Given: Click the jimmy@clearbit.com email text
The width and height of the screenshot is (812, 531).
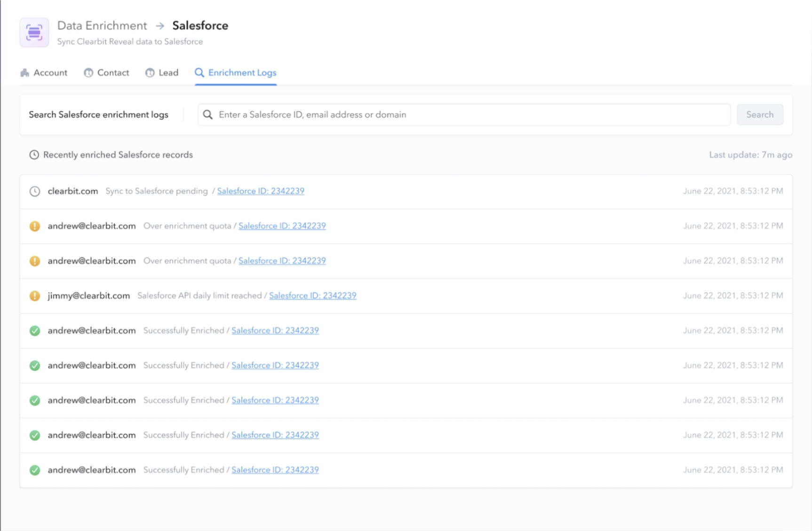Looking at the screenshot, I should 89,296.
